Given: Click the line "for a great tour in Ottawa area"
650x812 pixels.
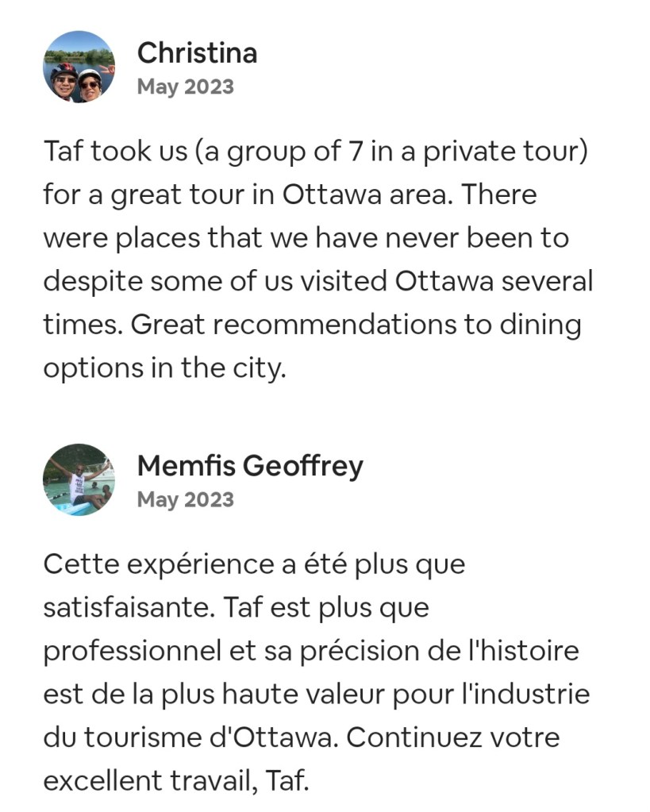Looking at the screenshot, I should [290, 195].
